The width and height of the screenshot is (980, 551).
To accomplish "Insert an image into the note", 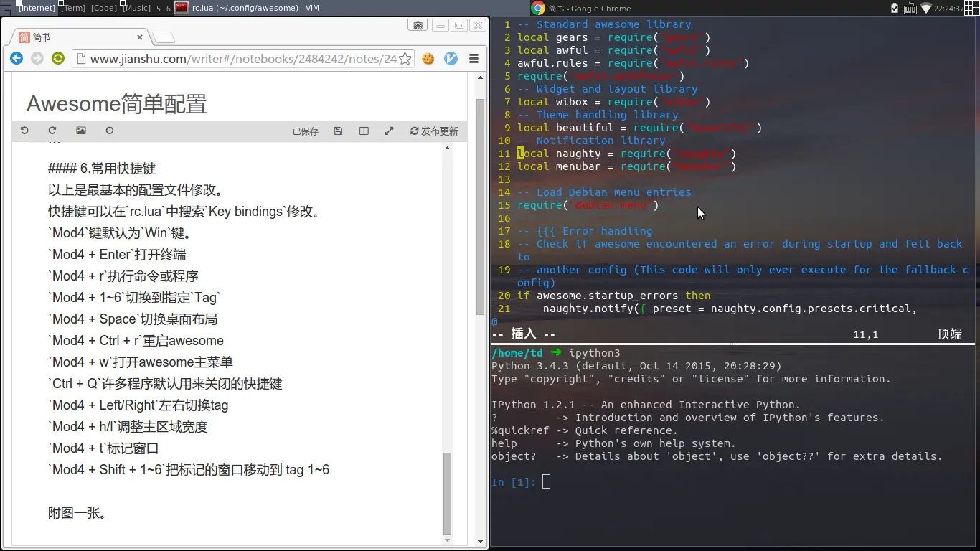I will coord(81,131).
